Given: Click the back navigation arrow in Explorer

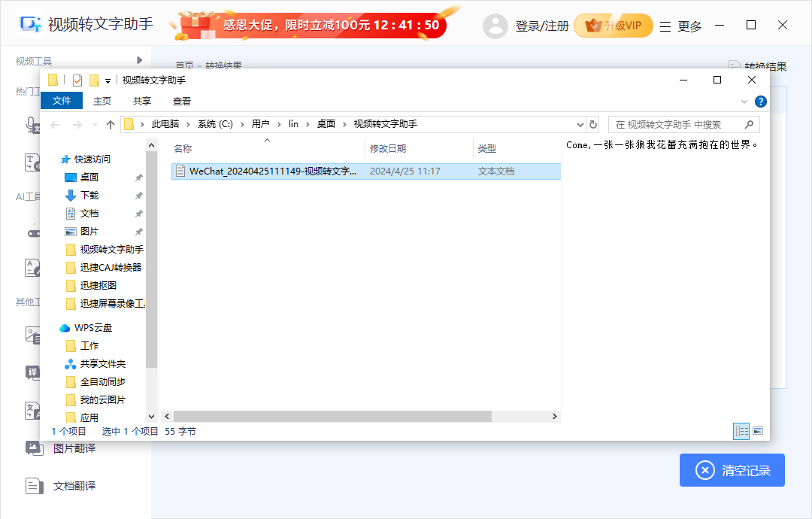Looking at the screenshot, I should click(53, 125).
